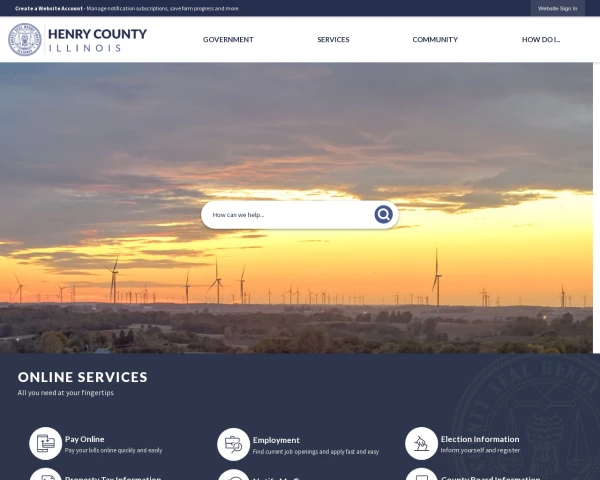Click the HENRY COUNTY ILLINOIS title

coord(97,40)
